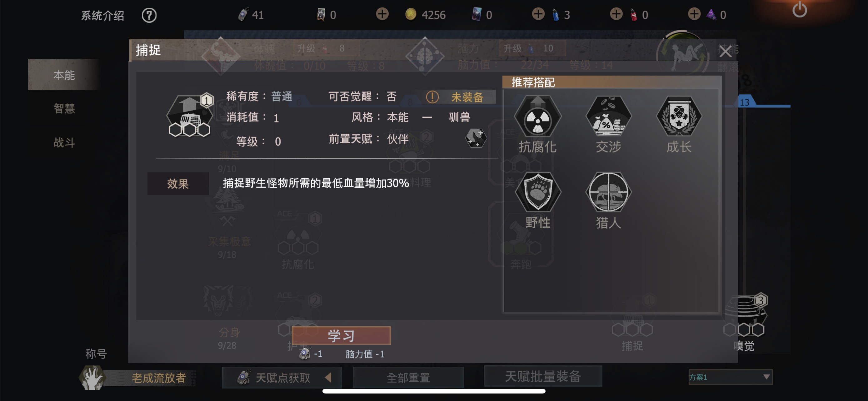Close the 捕捉 talent detail dialog
Screen dimensions: 868x401
(725, 52)
